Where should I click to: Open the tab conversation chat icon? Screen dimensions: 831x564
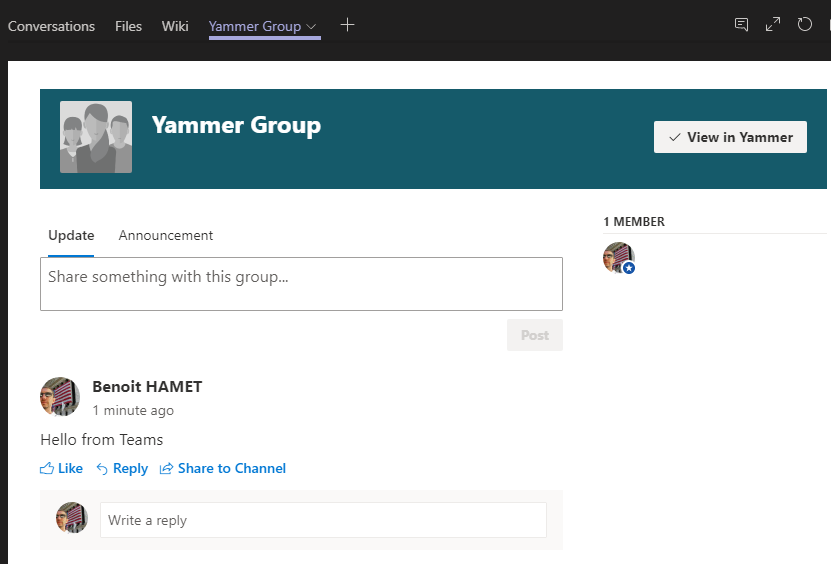[741, 25]
